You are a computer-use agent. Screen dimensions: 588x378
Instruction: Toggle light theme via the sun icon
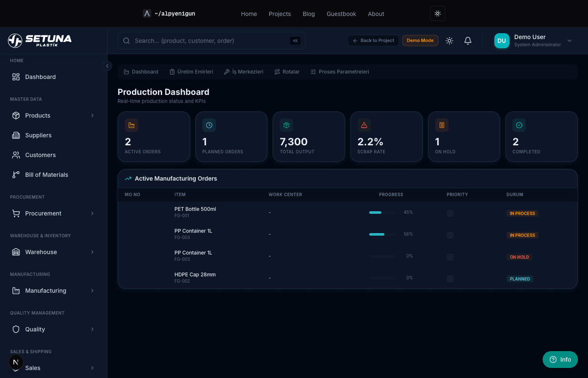(x=449, y=40)
